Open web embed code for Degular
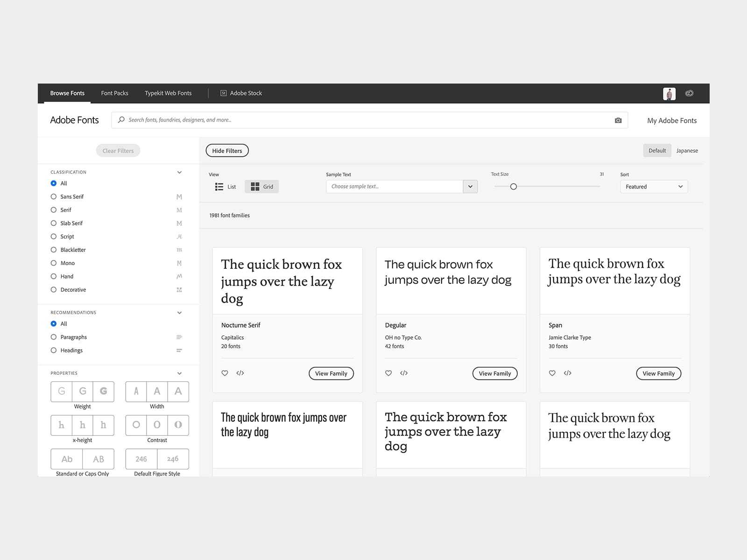 404,373
